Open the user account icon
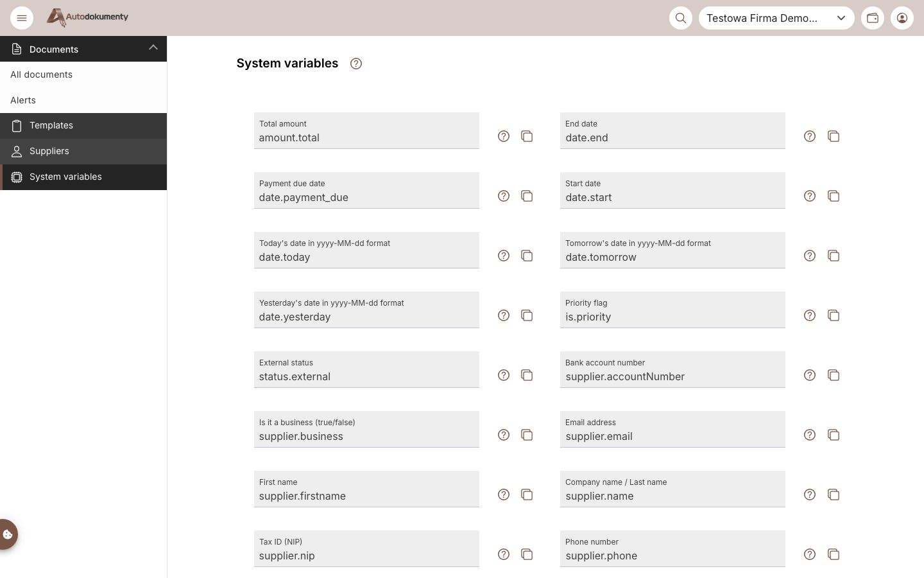This screenshot has width=924, height=578. click(x=902, y=18)
